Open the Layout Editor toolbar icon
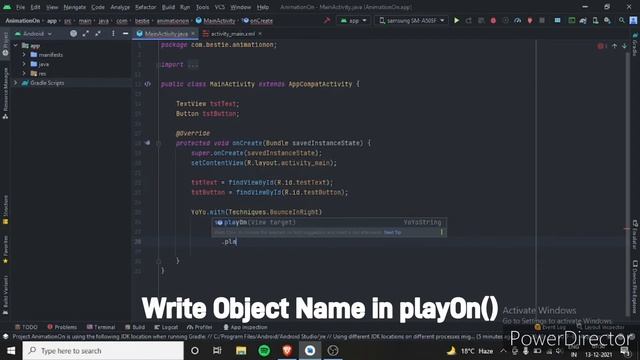 (557, 20)
